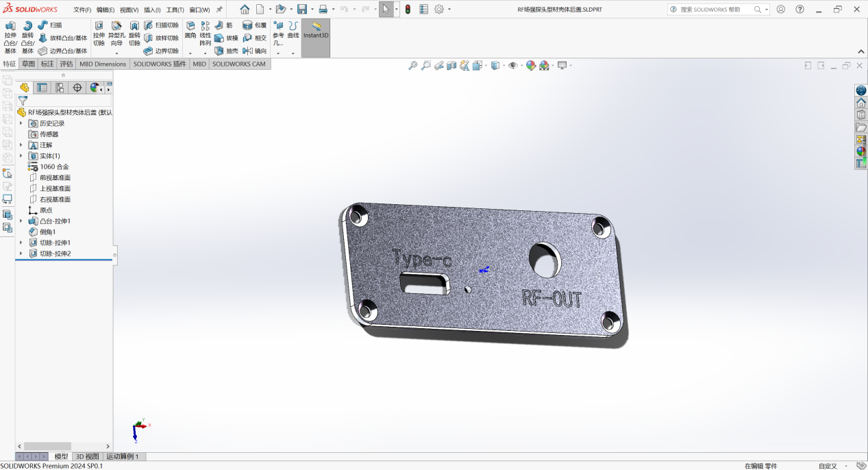The image size is (868, 470).
Task: Expand the 凸台-拉伸1 feature
Action: click(21, 221)
